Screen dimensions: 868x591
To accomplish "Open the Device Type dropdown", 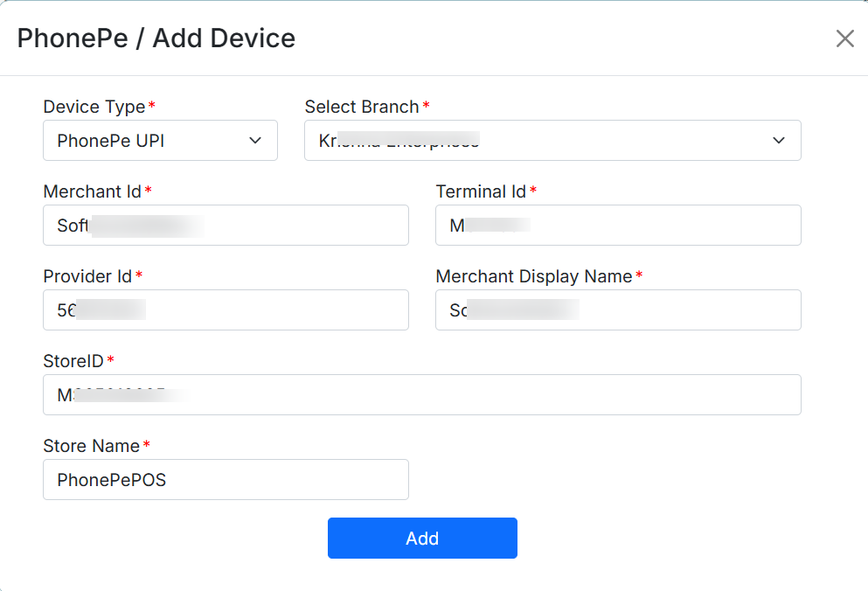I will pos(161,141).
